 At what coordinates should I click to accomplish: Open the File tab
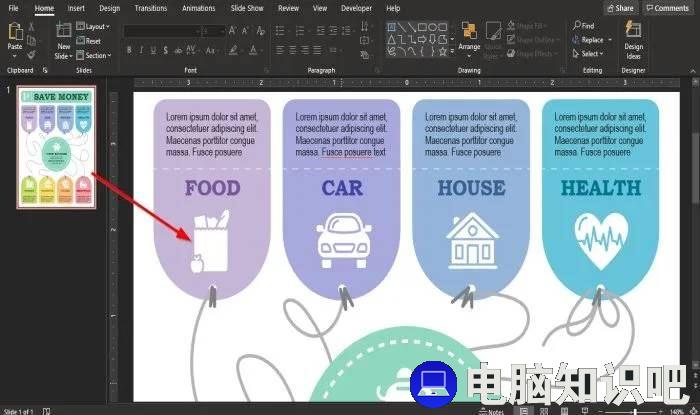coord(13,8)
